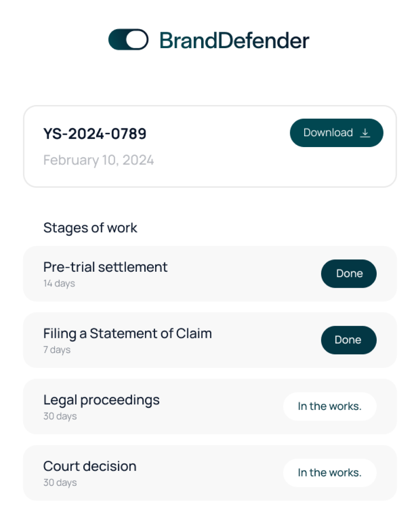The height and width of the screenshot is (529, 420).
Task: Click 30 days under Legal proceedings
Action: 60,416
